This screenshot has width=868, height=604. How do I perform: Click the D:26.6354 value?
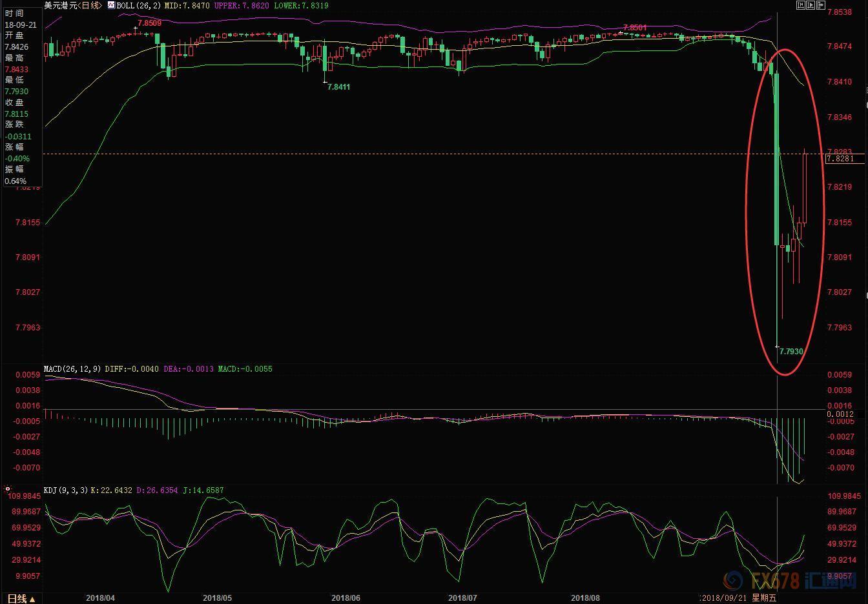(x=157, y=490)
